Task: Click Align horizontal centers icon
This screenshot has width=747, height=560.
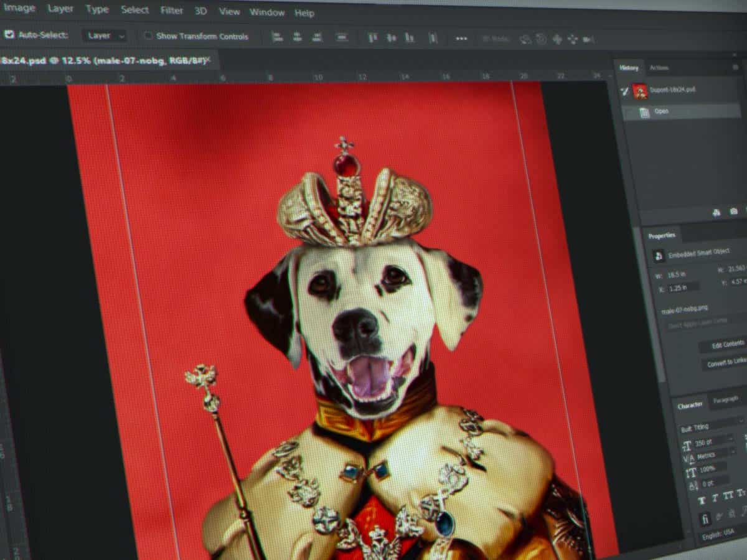Action: [297, 37]
